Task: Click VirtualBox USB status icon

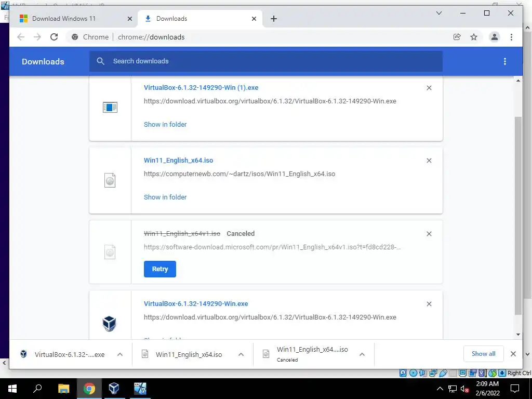Action: click(443, 373)
